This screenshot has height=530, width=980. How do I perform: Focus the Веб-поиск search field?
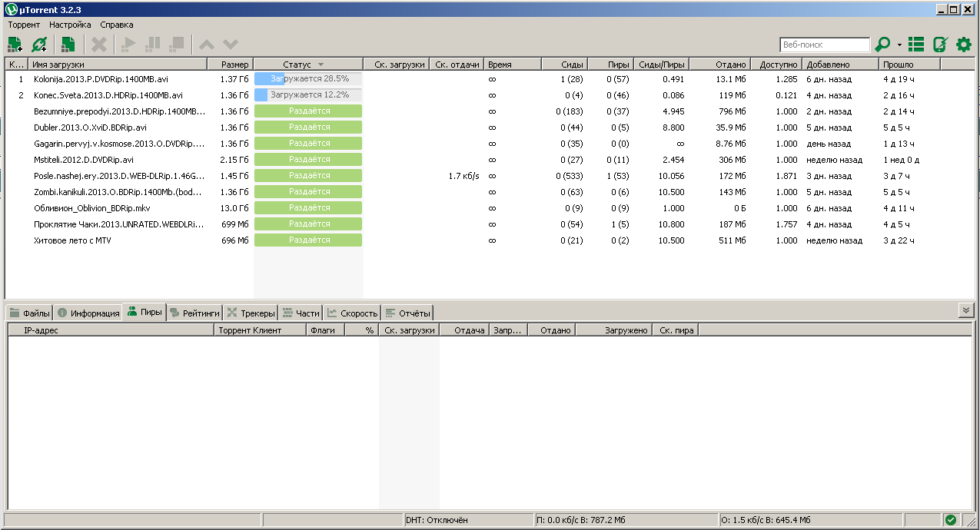click(825, 45)
